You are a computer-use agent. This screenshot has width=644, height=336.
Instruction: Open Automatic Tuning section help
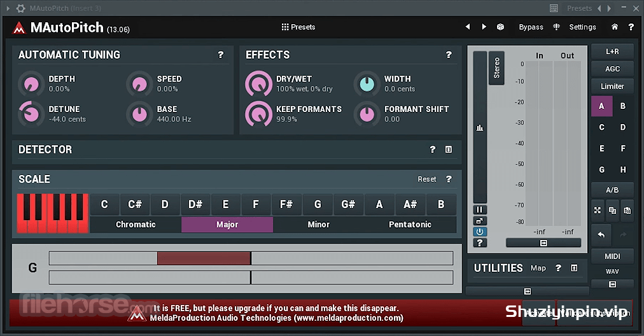click(x=221, y=55)
